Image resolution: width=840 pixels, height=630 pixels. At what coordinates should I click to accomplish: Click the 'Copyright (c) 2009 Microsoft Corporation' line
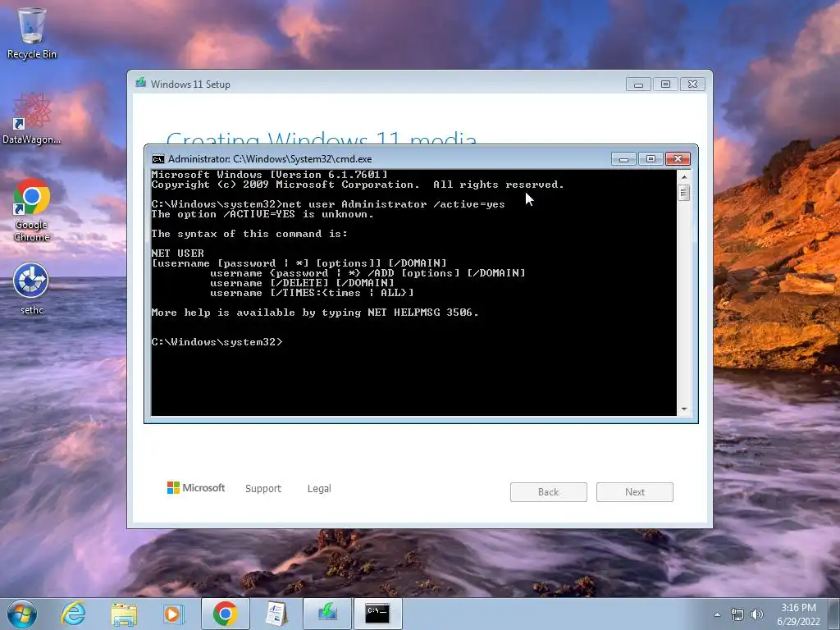pyautogui.click(x=358, y=185)
